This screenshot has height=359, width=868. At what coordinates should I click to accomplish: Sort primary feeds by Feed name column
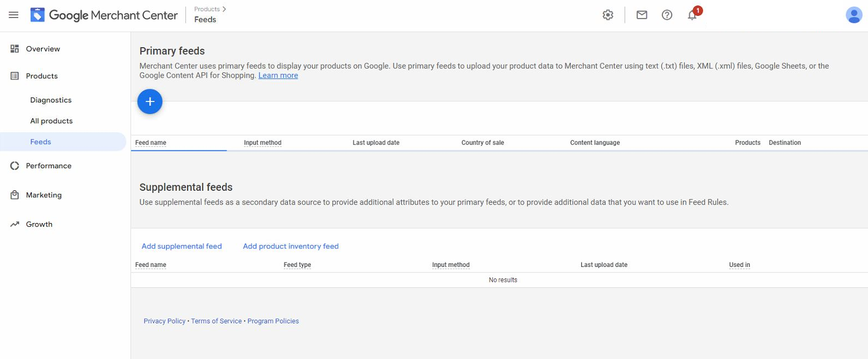click(151, 143)
